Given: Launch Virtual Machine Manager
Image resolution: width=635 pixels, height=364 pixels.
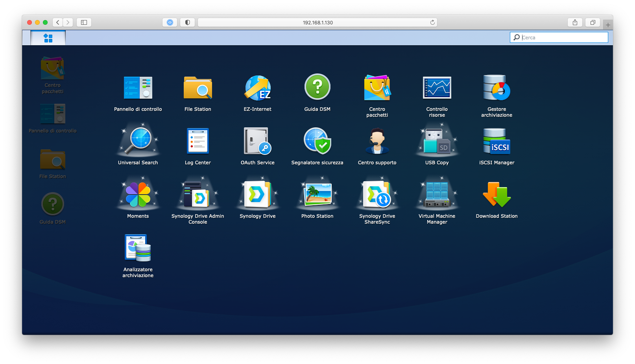Looking at the screenshot, I should coord(437,195).
